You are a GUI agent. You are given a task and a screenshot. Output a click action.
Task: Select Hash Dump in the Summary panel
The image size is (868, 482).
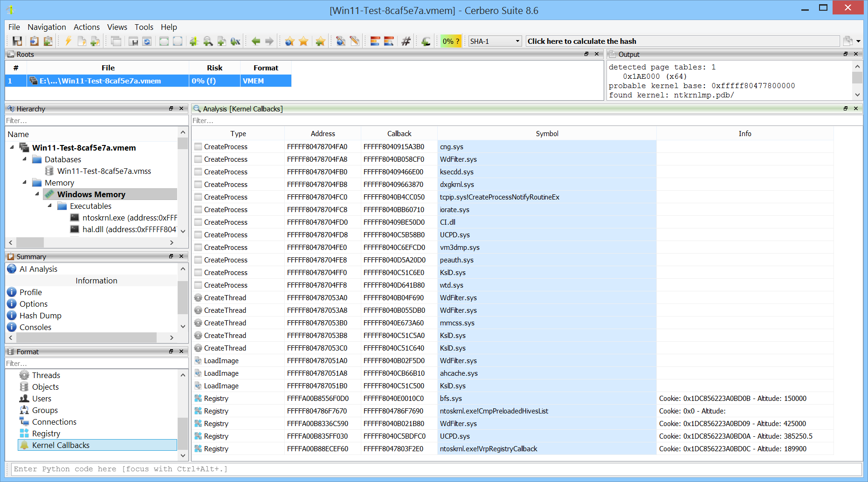point(40,316)
